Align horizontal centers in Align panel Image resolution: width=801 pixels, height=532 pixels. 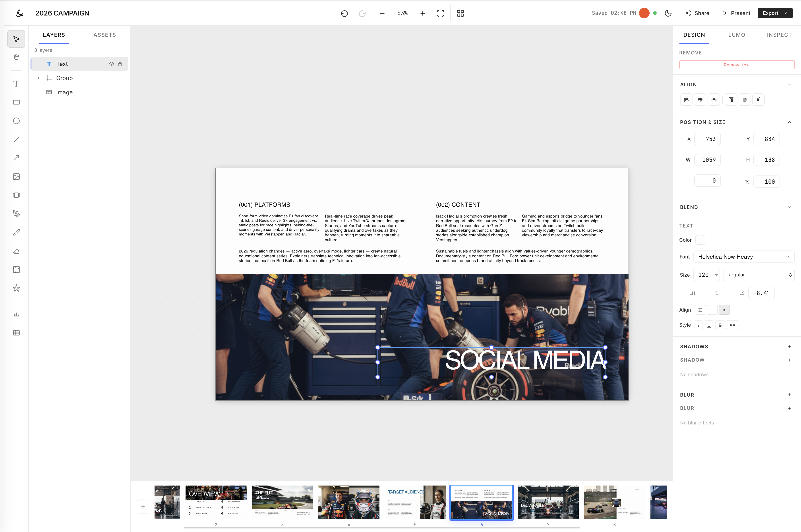pos(700,100)
